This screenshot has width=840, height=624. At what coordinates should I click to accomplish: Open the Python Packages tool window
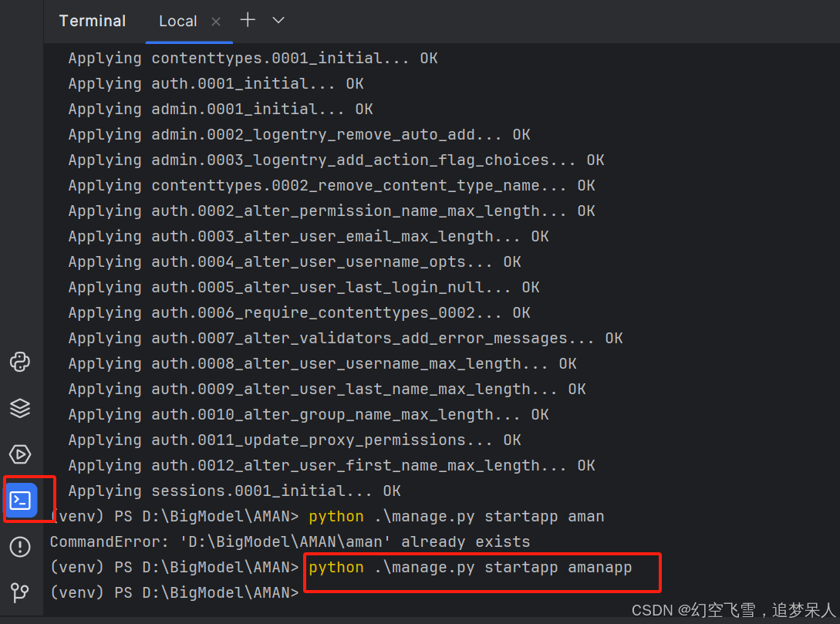coord(20,362)
